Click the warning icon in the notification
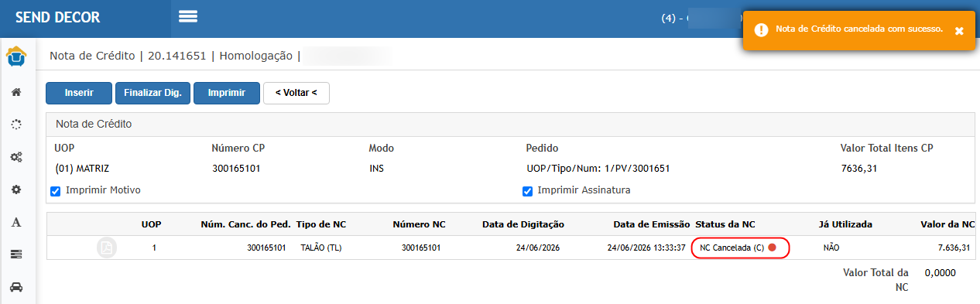The image size is (980, 304). pos(762,30)
